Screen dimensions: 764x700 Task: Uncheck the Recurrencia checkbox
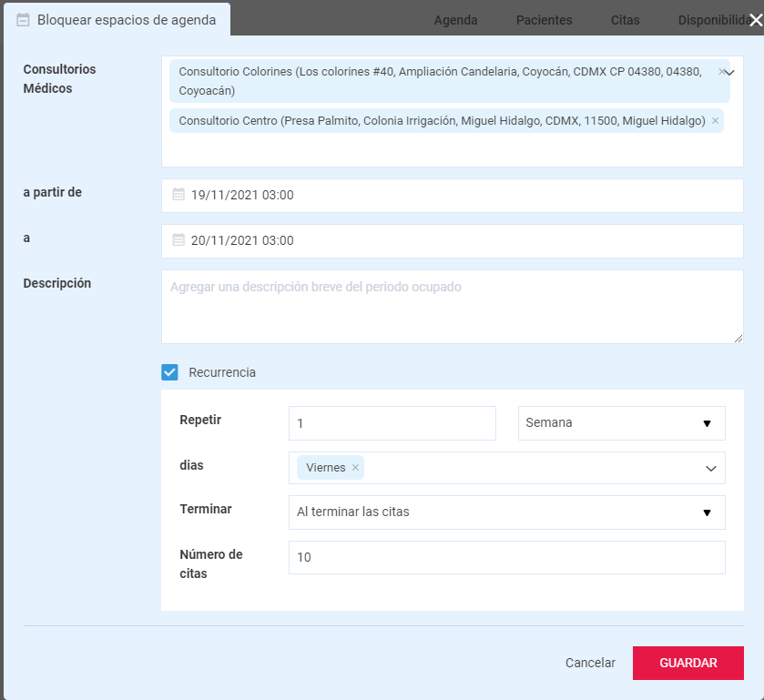tap(169, 372)
